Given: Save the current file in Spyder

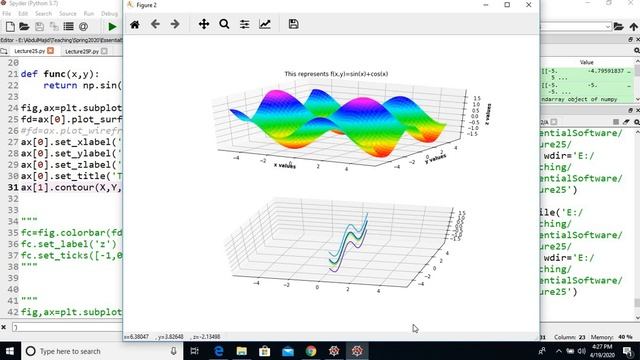Looking at the screenshot, I should 39,27.
